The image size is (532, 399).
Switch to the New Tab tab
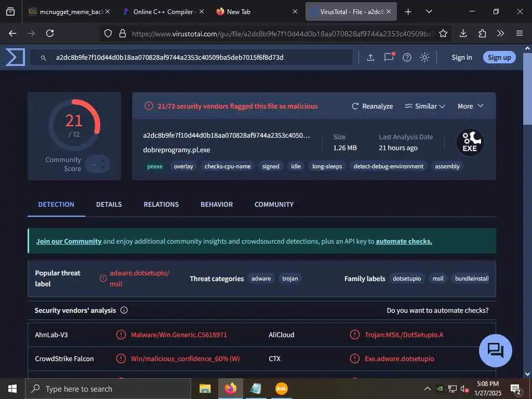[x=257, y=12]
